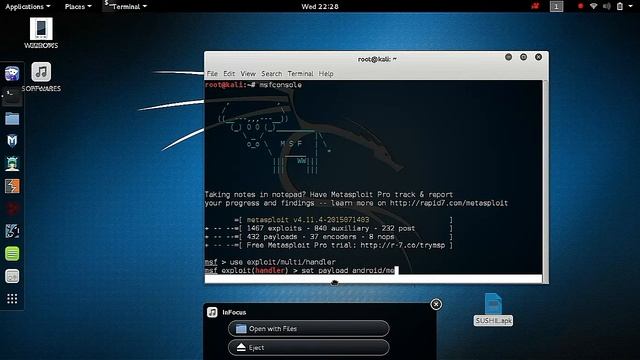Click the rapid7.com/metasploit URL text
Image resolution: width=640 pixels, height=360 pixels.
pos(449,203)
